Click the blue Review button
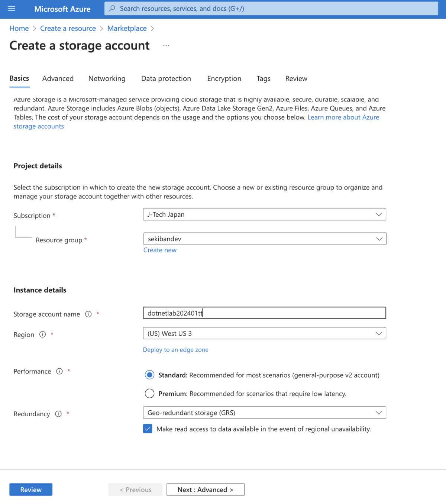The width and height of the screenshot is (446, 504). [31, 490]
